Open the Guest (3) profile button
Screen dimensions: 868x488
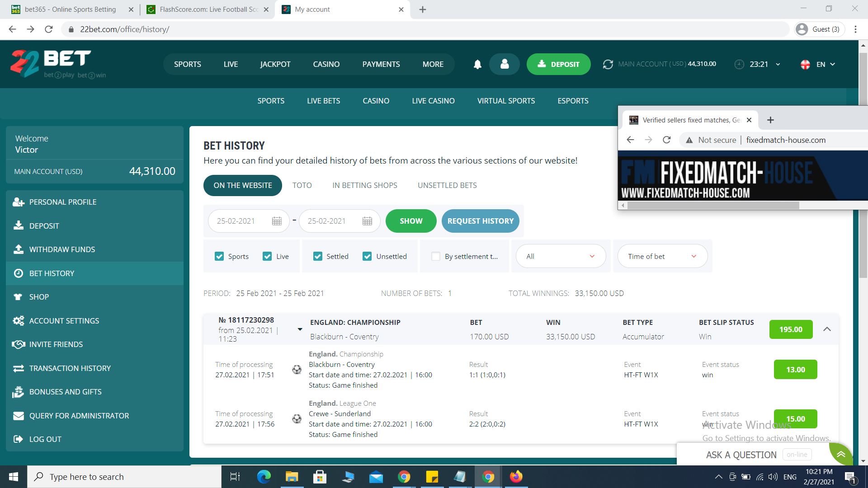coord(820,29)
